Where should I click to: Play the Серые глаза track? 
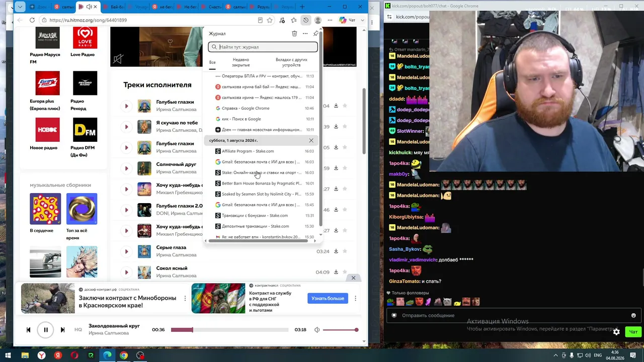(126, 251)
